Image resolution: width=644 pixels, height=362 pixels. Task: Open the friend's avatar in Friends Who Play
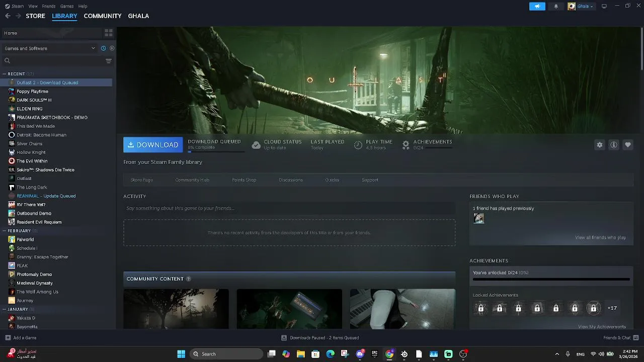coord(479,218)
